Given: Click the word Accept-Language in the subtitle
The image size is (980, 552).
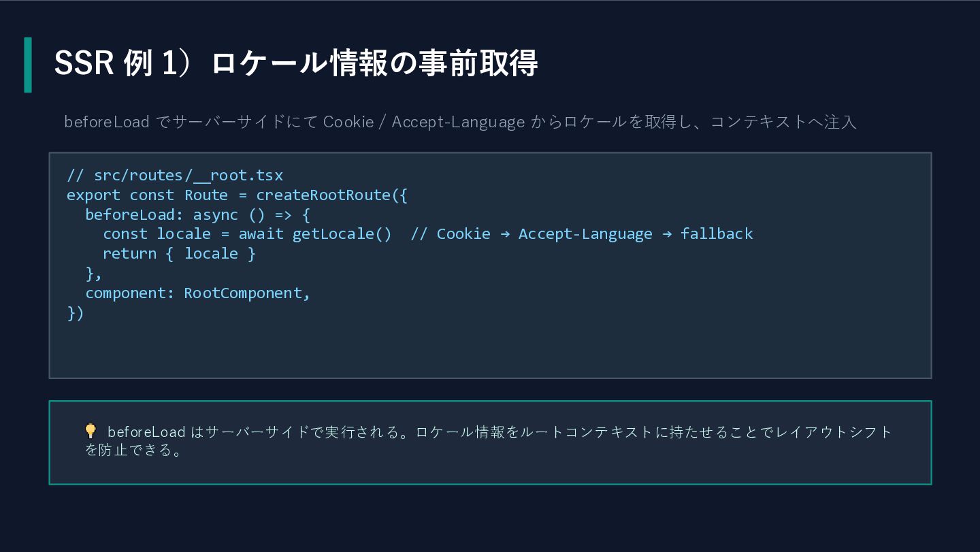Looking at the screenshot, I should [458, 122].
